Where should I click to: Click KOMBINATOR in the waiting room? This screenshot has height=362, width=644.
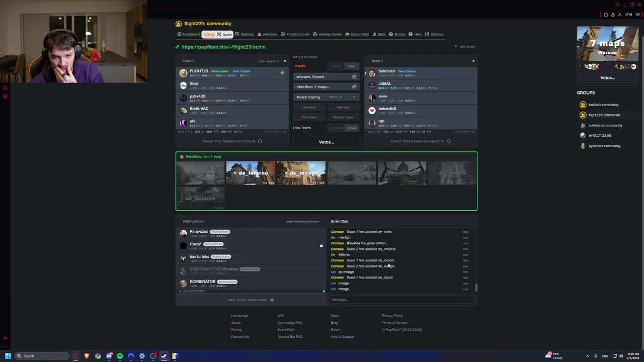tap(202, 282)
